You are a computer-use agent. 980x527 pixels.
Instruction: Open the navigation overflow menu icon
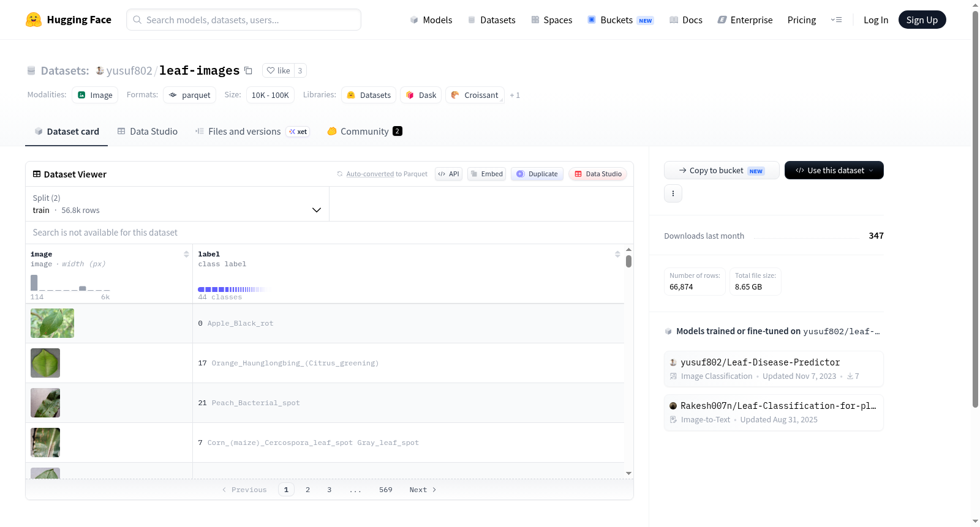point(836,20)
